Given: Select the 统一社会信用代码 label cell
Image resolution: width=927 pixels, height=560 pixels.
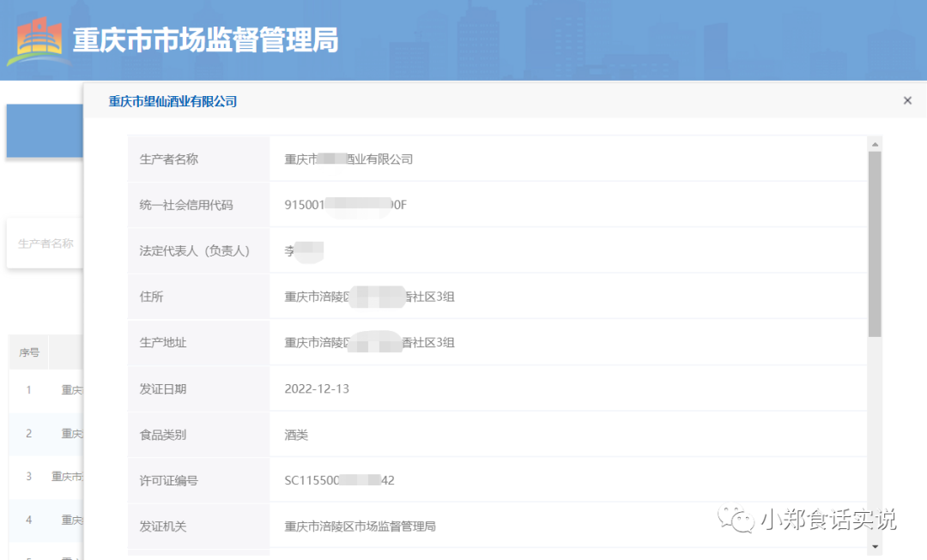Looking at the screenshot, I should click(198, 205).
